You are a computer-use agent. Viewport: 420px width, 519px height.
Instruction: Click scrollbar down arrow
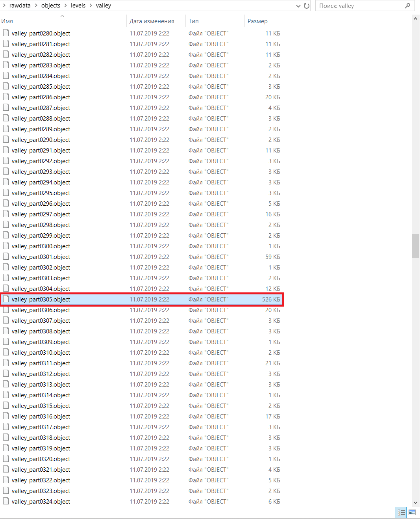tap(415, 502)
